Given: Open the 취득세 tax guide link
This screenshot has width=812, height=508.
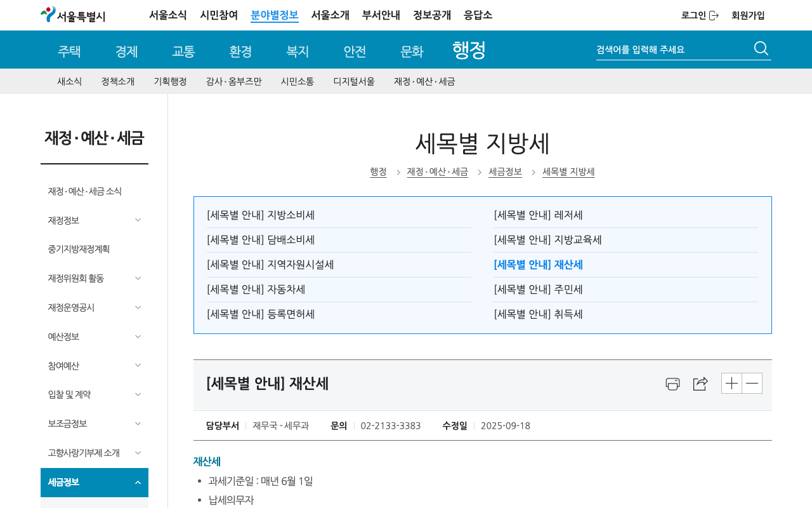Looking at the screenshot, I should pos(539,314).
